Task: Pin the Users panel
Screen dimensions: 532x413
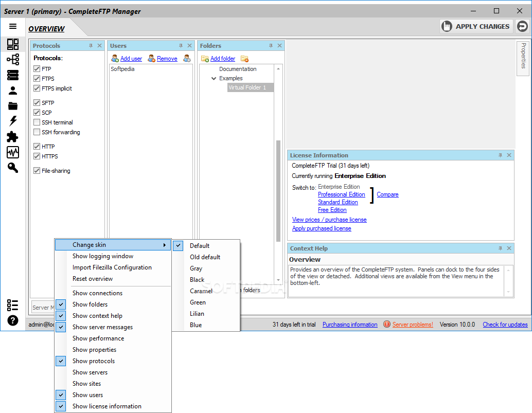Action: coord(181,45)
